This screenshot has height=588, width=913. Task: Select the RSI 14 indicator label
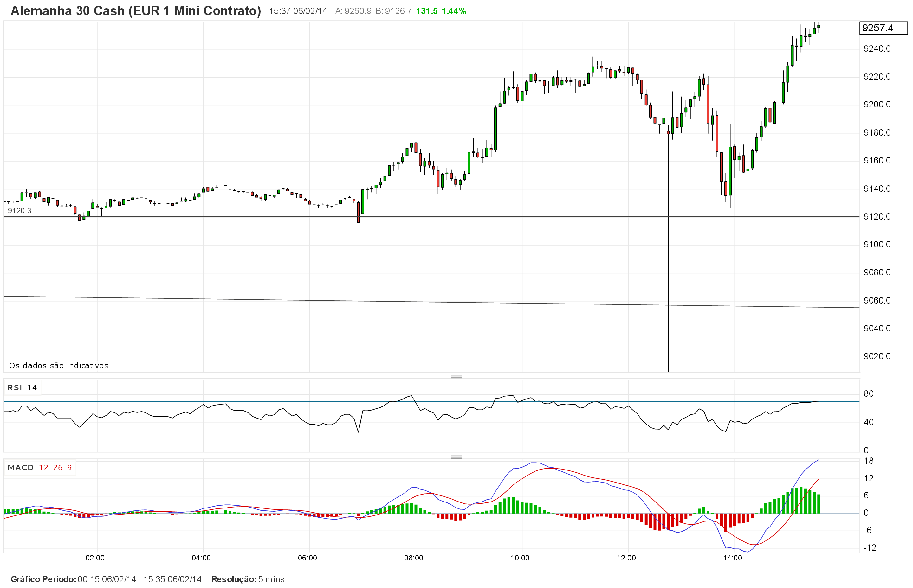22,388
